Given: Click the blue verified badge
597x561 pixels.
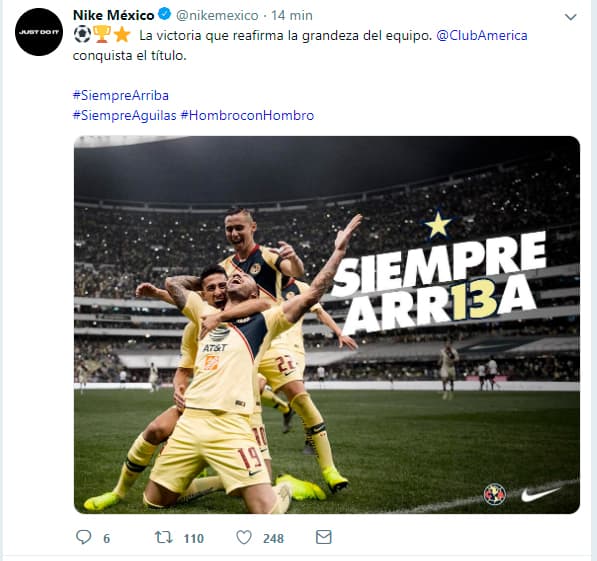Looking at the screenshot, I should click(x=164, y=15).
